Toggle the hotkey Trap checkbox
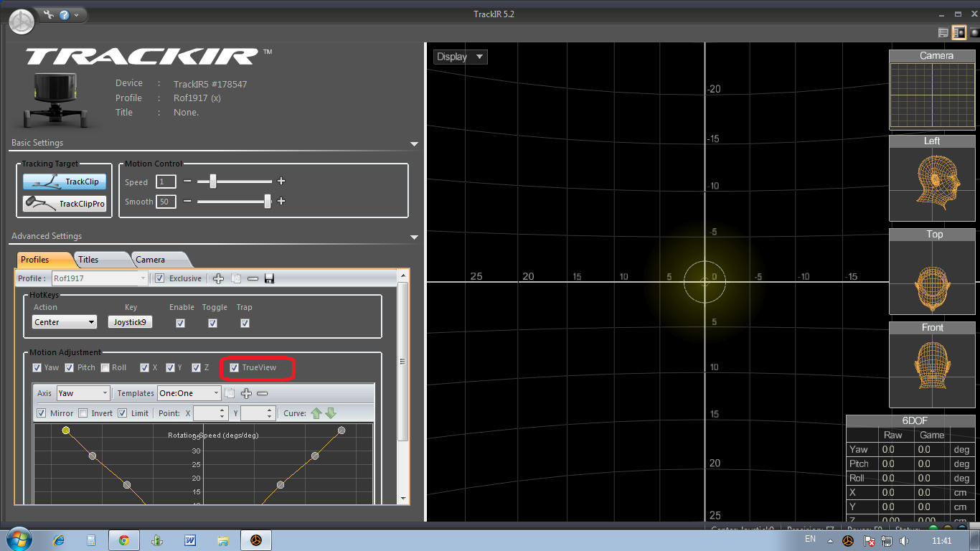Screen dimensions: 980x551 tap(245, 323)
